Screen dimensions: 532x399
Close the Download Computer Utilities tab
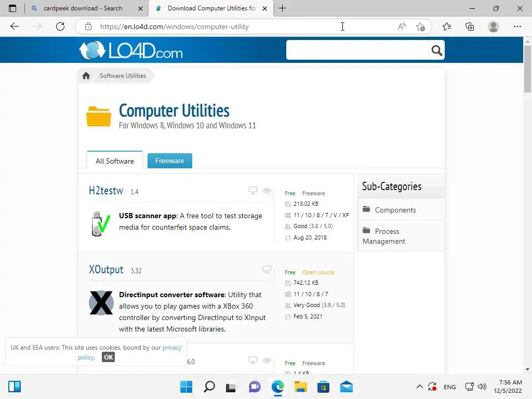point(264,8)
